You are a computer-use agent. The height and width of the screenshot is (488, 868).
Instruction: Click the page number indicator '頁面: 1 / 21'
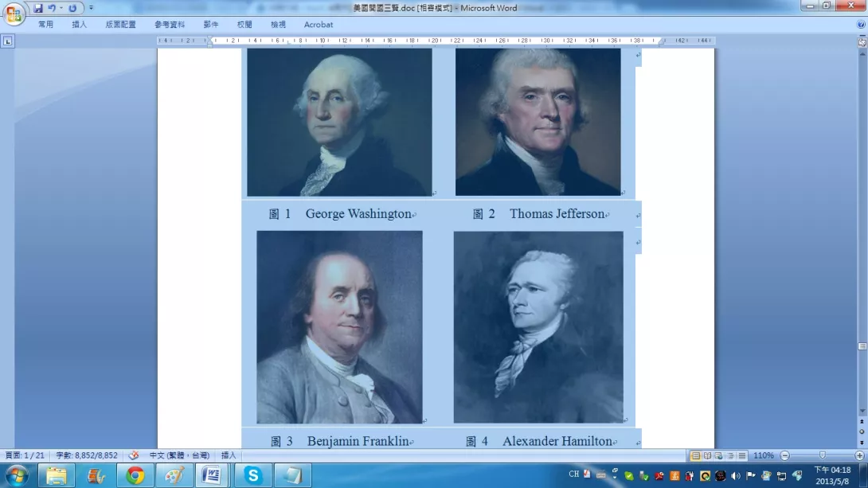pyautogui.click(x=25, y=455)
